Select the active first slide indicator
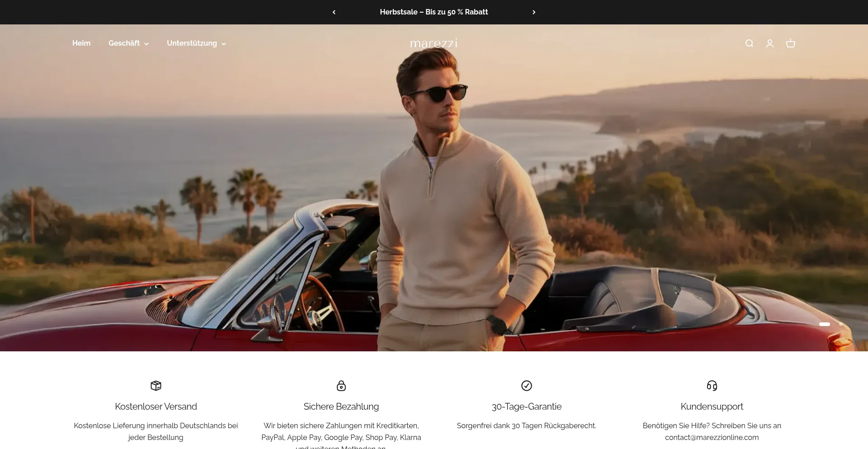Screen dimensions: 868x449 (825, 324)
